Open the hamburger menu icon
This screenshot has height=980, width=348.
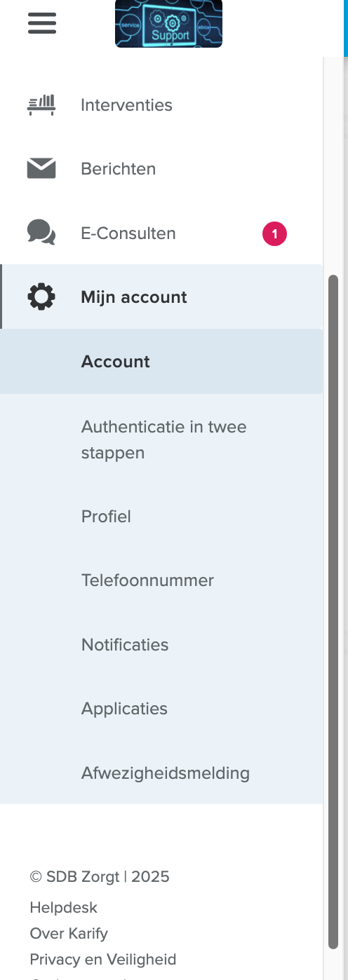click(41, 23)
